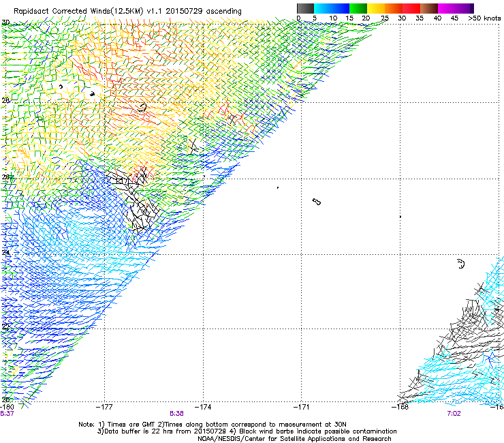Pick the red 30-35 knots legend swatch
504x443 pixels.
[411, 8]
